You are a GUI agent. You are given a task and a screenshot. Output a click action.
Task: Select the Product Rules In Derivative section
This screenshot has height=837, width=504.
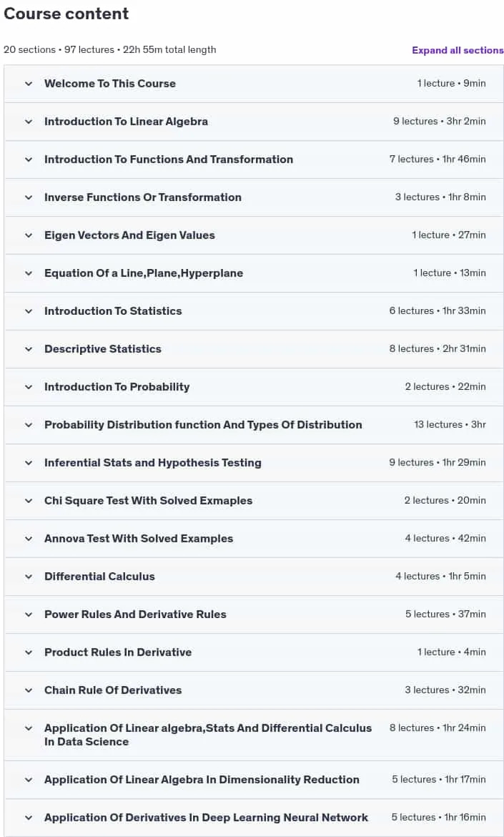[x=254, y=652]
